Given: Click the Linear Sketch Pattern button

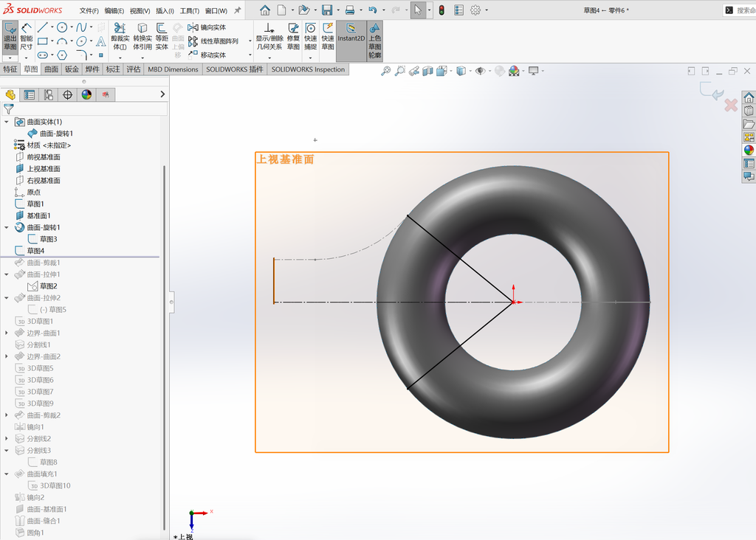Looking at the screenshot, I should (219, 41).
